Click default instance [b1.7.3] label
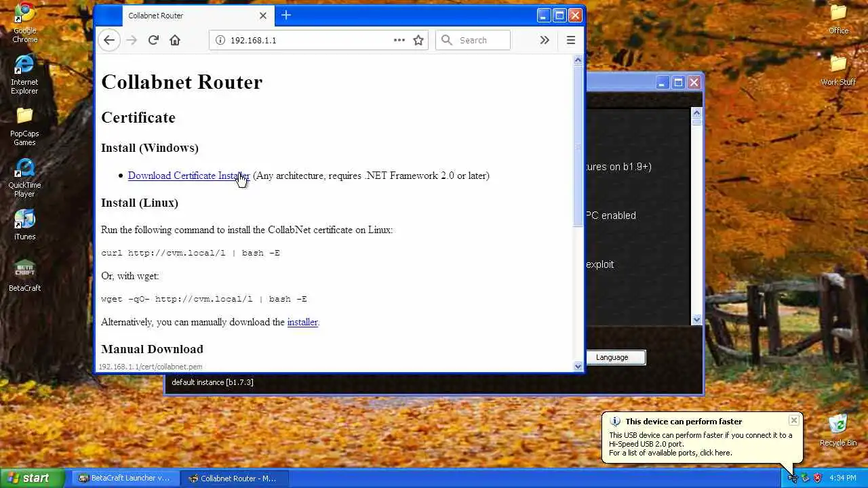 (212, 382)
